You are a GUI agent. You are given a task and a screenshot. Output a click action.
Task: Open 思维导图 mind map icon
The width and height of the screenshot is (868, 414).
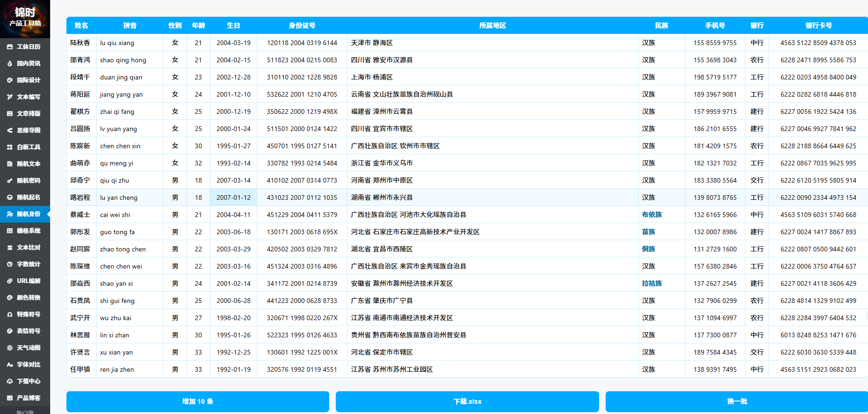tap(10, 131)
